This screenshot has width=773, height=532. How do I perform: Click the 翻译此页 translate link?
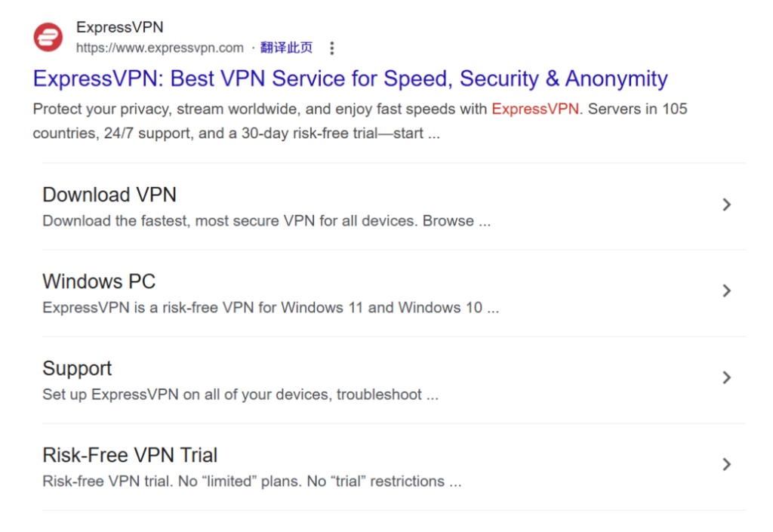[x=286, y=48]
